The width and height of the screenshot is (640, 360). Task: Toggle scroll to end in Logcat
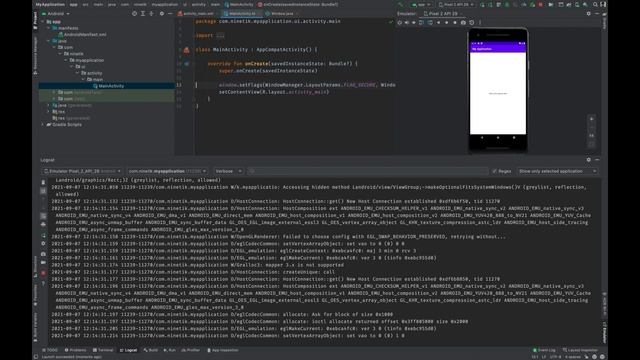43,191
